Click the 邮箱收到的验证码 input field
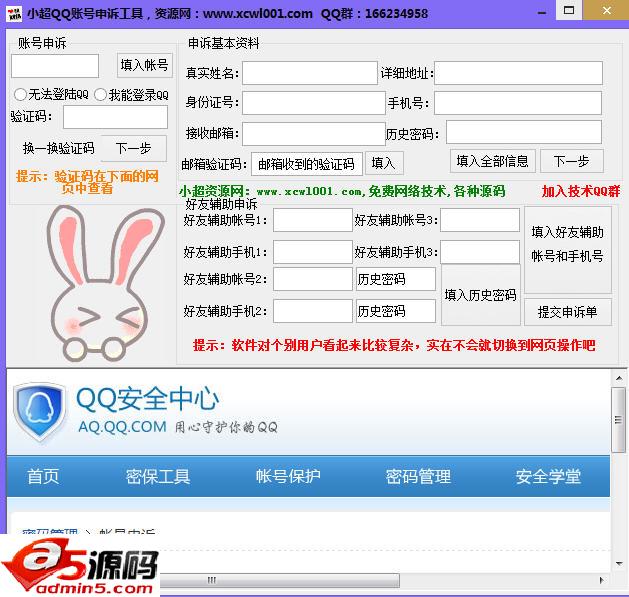Viewport: 629px width, 597px height. (x=307, y=164)
